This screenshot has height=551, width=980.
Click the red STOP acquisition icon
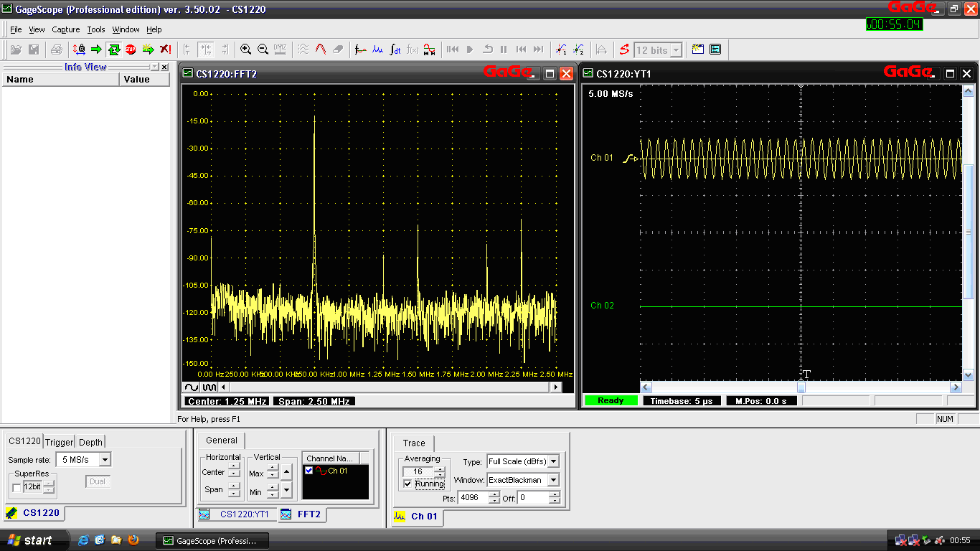coord(131,50)
